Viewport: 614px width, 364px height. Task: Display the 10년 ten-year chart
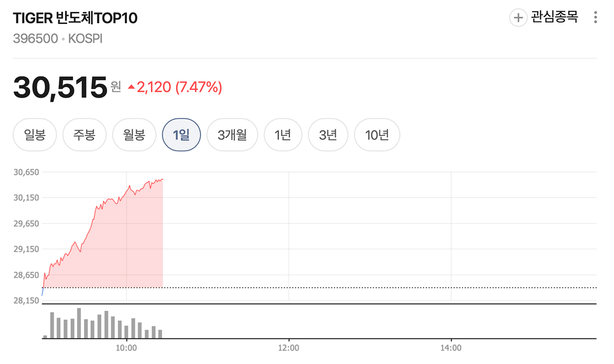point(377,135)
